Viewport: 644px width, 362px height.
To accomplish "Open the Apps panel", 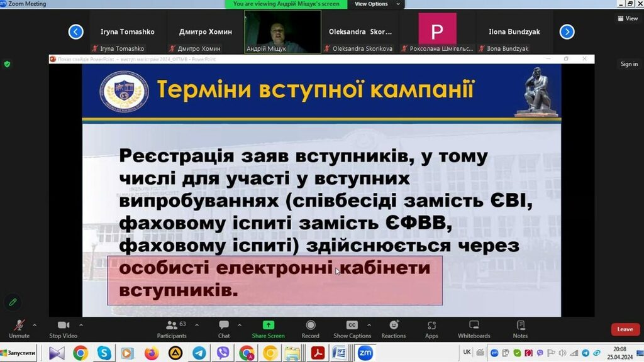I will click(431, 328).
